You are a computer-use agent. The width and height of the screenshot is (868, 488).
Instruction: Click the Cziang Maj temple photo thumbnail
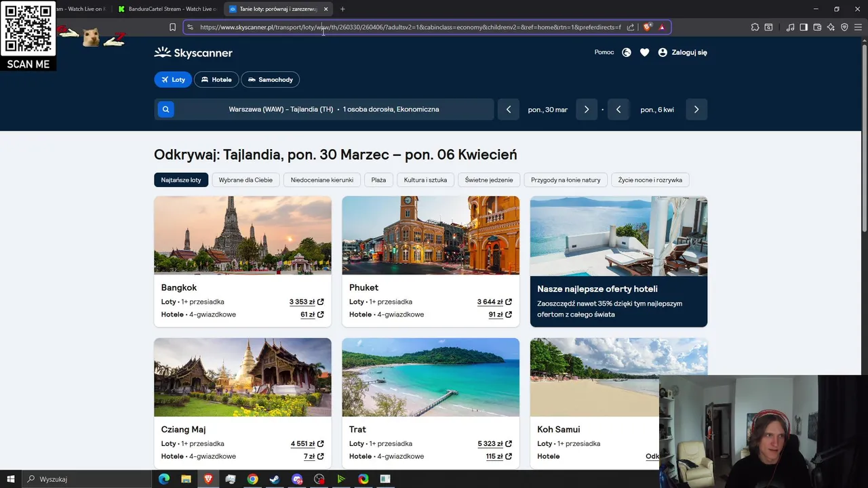243,377
